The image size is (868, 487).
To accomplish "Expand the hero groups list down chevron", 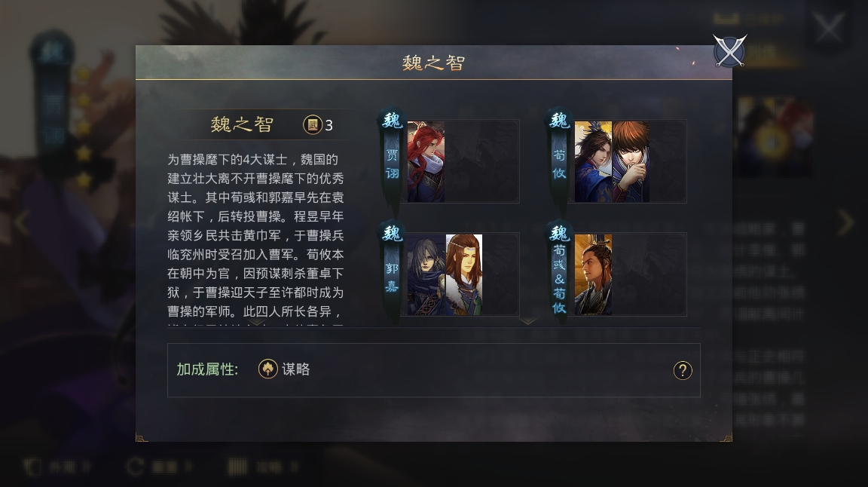I will click(x=528, y=321).
